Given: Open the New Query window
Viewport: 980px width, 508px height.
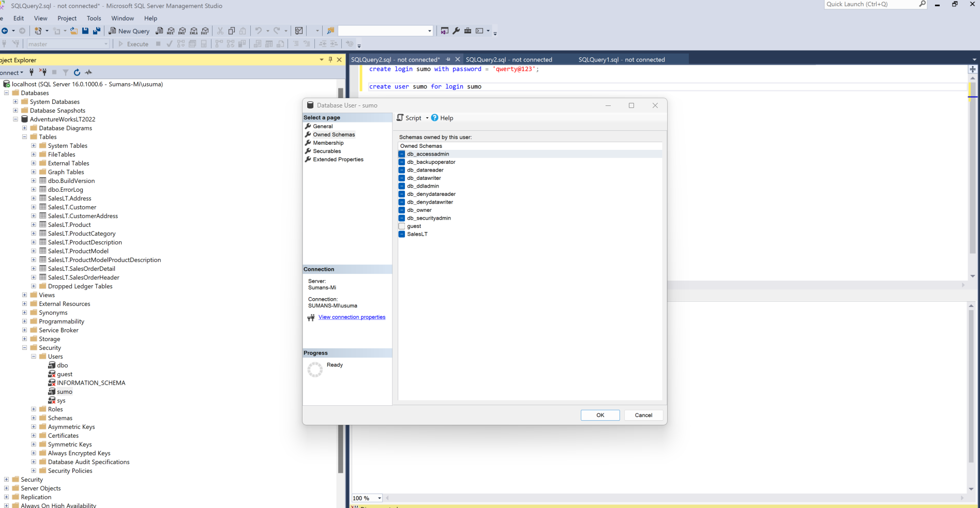Looking at the screenshot, I should pyautogui.click(x=129, y=31).
